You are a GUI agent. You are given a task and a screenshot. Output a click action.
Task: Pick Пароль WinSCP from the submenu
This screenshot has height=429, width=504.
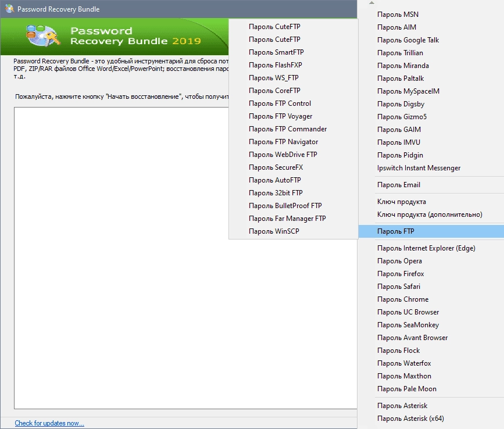(x=294, y=231)
